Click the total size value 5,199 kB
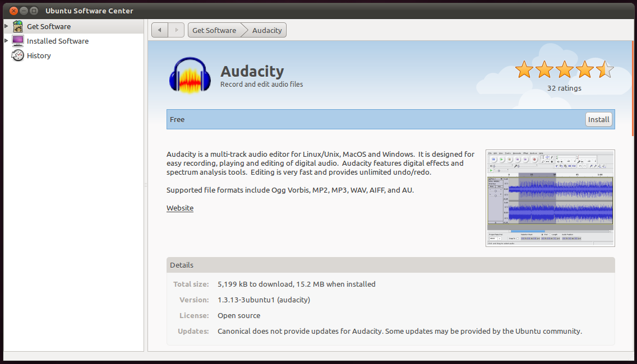 coord(297,284)
